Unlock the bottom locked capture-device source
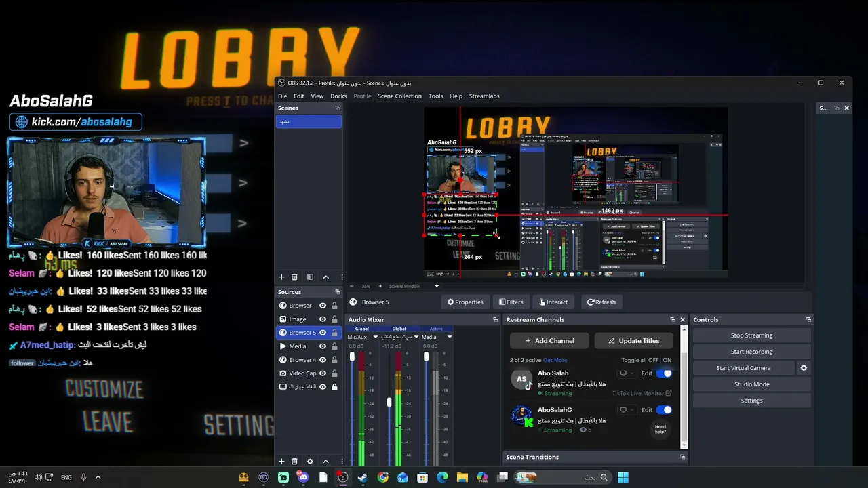This screenshot has width=868, height=488. 334,387
